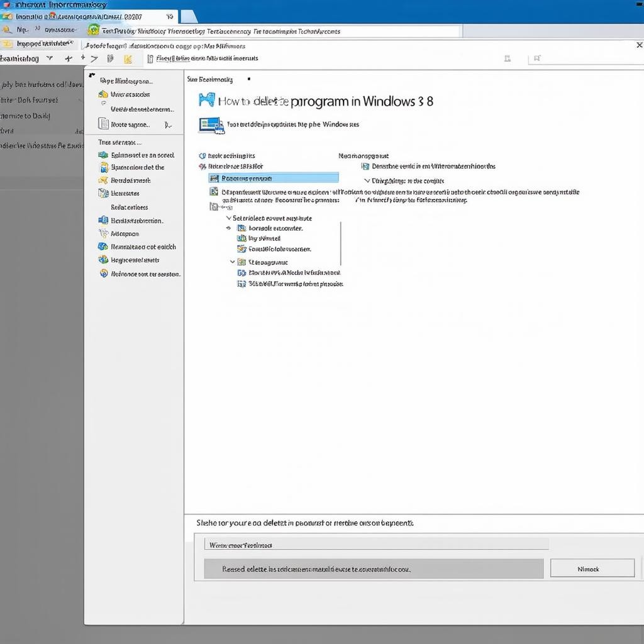This screenshot has width=644, height=644.
Task: Click the globe icon at the sidebar list bottom
Action: pos(104,274)
